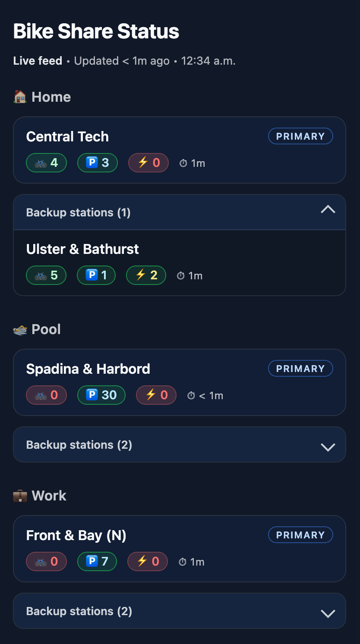The width and height of the screenshot is (360, 644).
Task: Click the parking docks badge for Central Tech
Action: point(97,163)
